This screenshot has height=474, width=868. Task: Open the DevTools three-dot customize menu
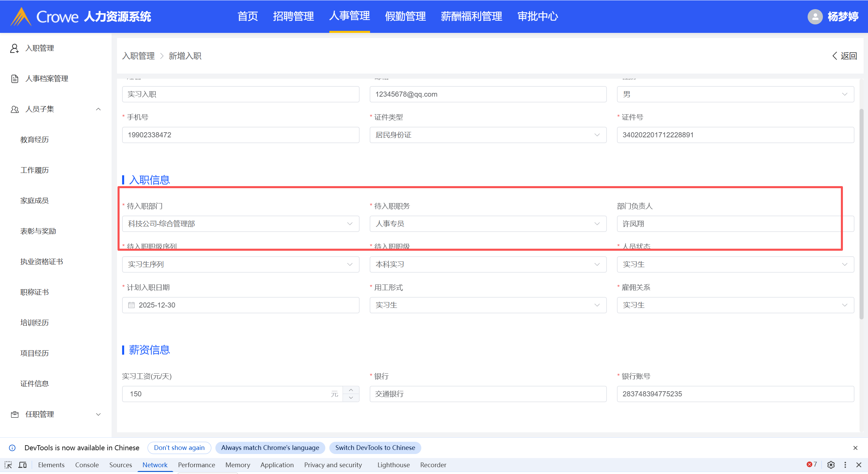845,465
